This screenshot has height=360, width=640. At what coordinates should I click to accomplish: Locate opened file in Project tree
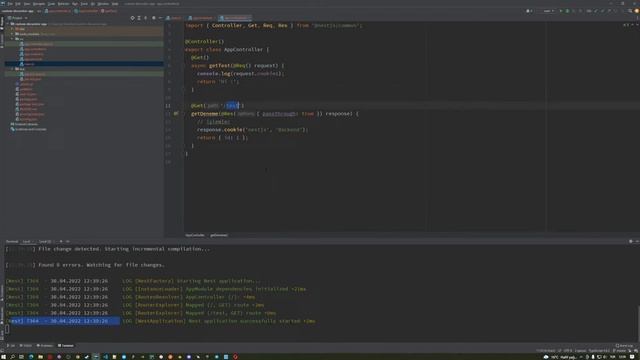132,18
